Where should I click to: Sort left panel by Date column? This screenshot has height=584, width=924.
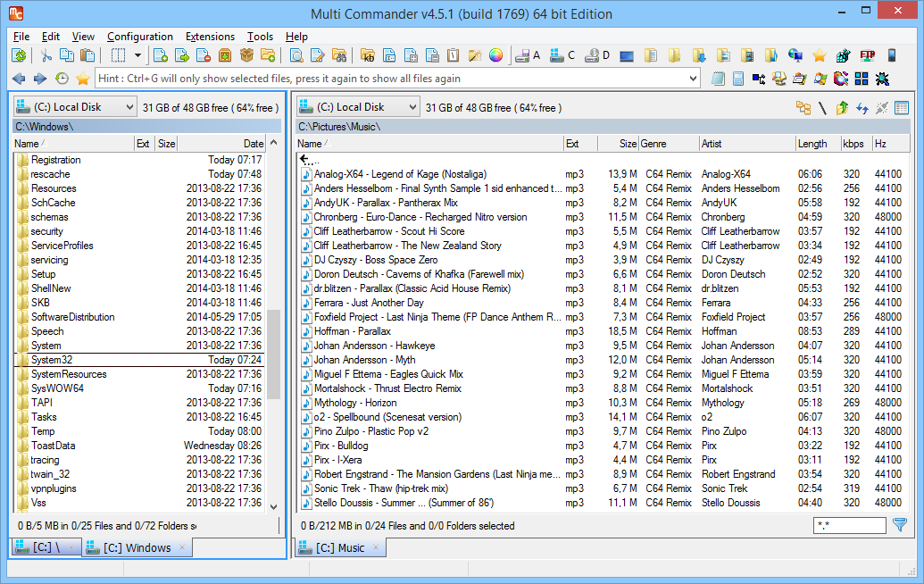pyautogui.click(x=221, y=144)
